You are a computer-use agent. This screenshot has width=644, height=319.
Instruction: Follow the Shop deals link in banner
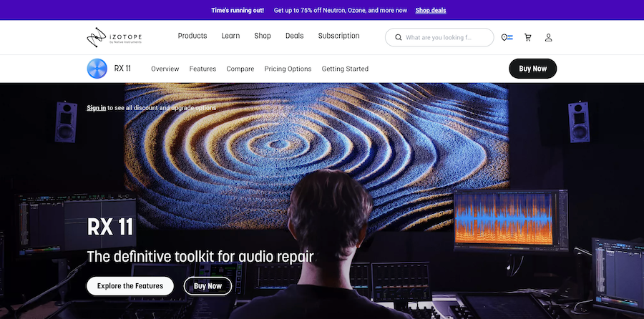431,10
